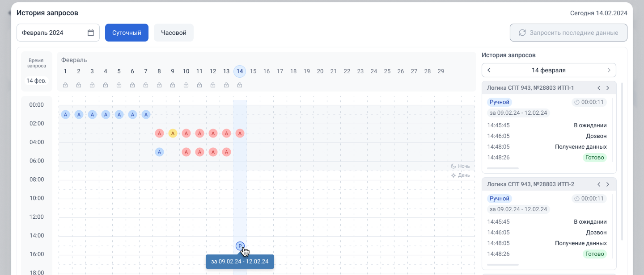Show previous request for ИТП-1 device
Viewport: 644px width, 275px height.
point(599,88)
